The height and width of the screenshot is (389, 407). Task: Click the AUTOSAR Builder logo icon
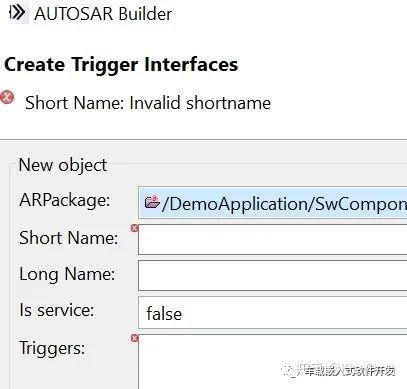(17, 13)
